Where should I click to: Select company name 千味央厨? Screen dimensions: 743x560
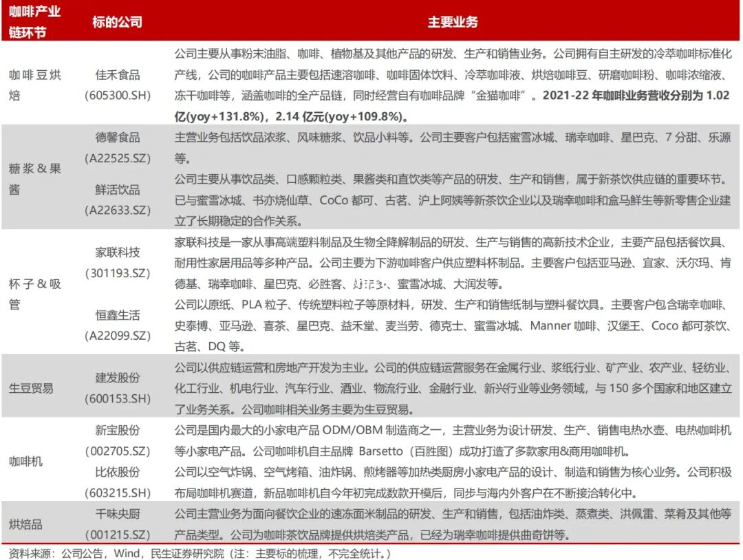[x=118, y=514]
